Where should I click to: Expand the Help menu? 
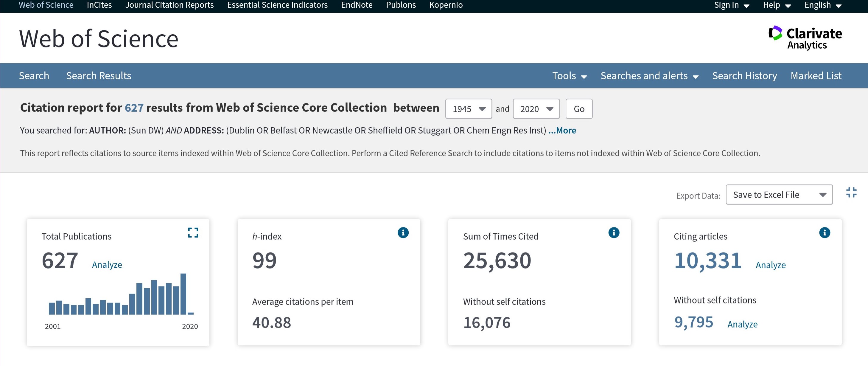[777, 5]
